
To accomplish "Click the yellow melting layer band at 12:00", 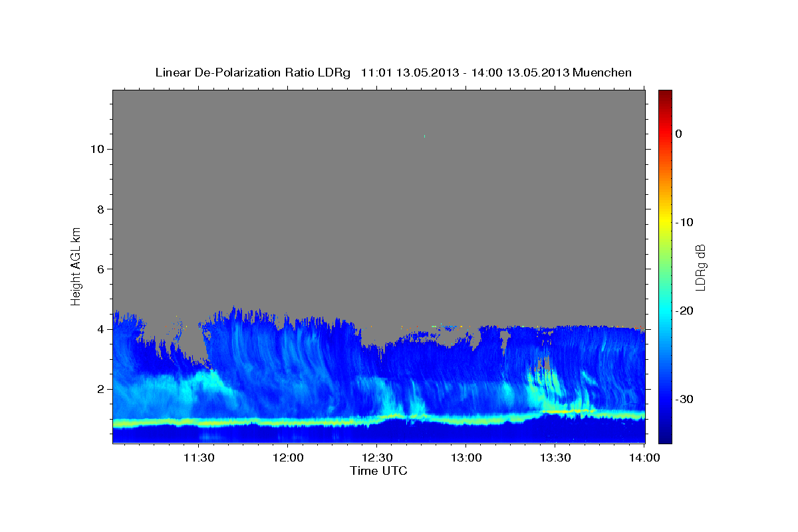I will point(288,422).
